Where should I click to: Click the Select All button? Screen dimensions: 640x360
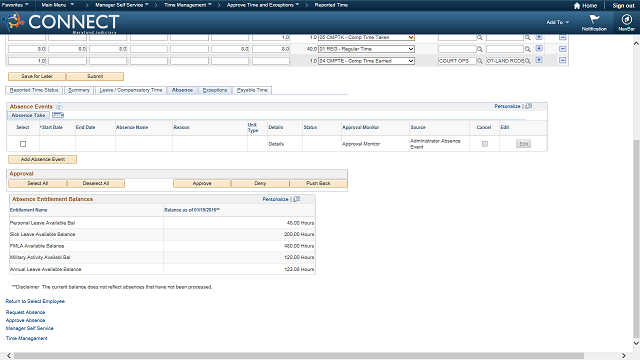point(38,183)
